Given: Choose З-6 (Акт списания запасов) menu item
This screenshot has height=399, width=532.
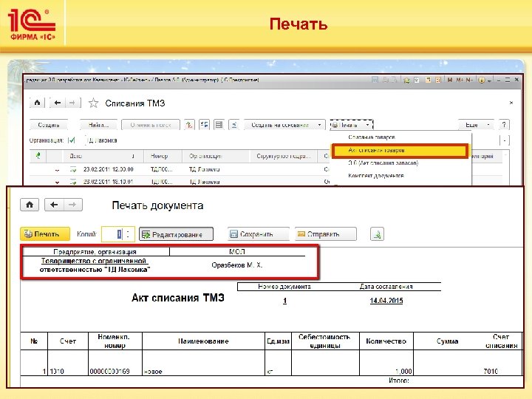Looking at the screenshot, I should coord(383,163).
